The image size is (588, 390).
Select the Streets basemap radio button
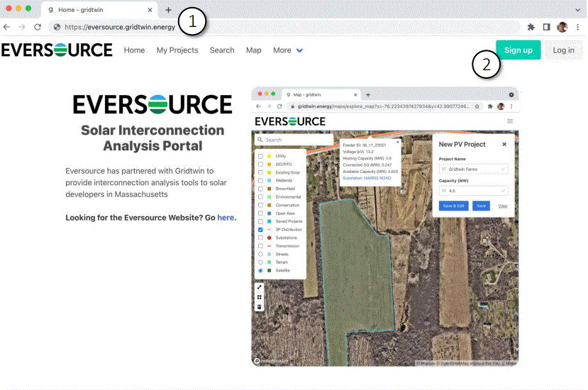260,255
